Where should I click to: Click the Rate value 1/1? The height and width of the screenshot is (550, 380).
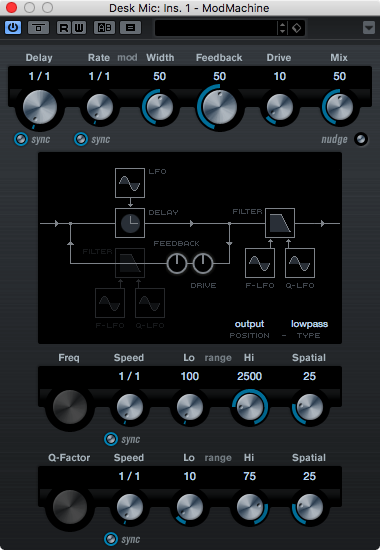click(99, 76)
